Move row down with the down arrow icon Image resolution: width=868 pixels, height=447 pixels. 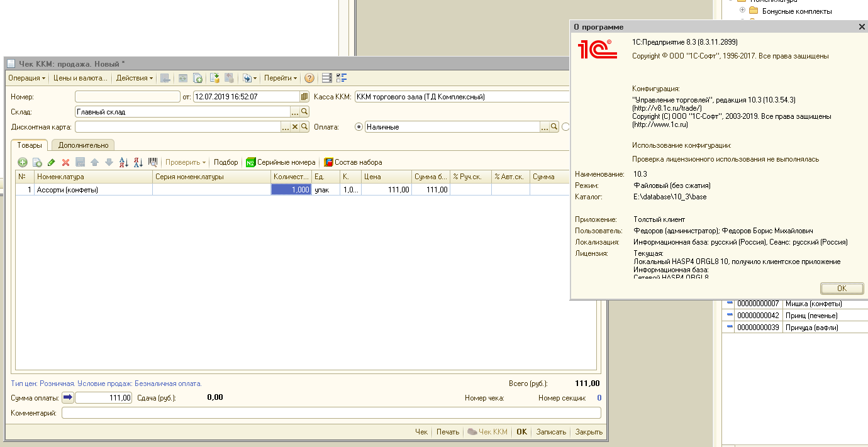(x=109, y=162)
